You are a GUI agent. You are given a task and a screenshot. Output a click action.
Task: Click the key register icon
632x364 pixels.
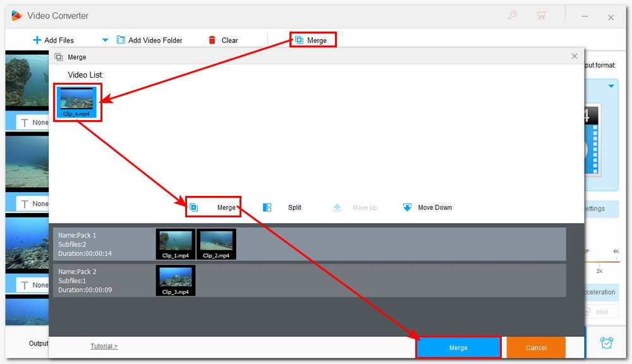[513, 16]
